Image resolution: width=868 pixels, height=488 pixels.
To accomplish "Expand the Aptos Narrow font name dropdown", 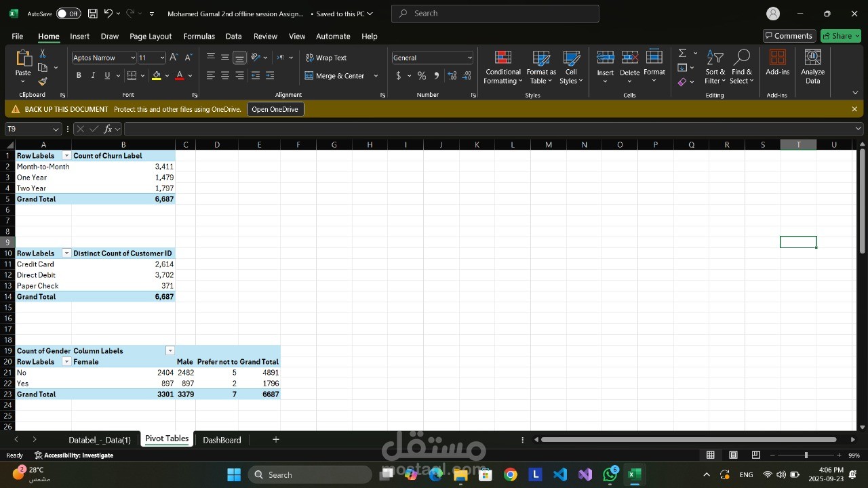I will pyautogui.click(x=133, y=58).
